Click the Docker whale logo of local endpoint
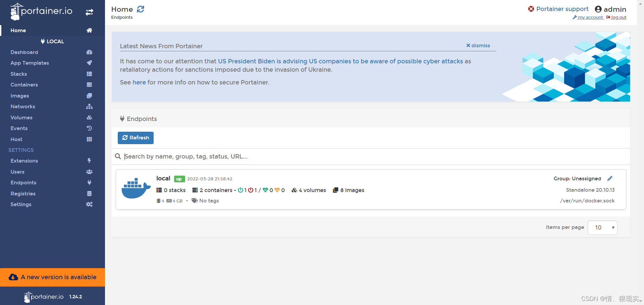The height and width of the screenshot is (305, 644). point(136,188)
